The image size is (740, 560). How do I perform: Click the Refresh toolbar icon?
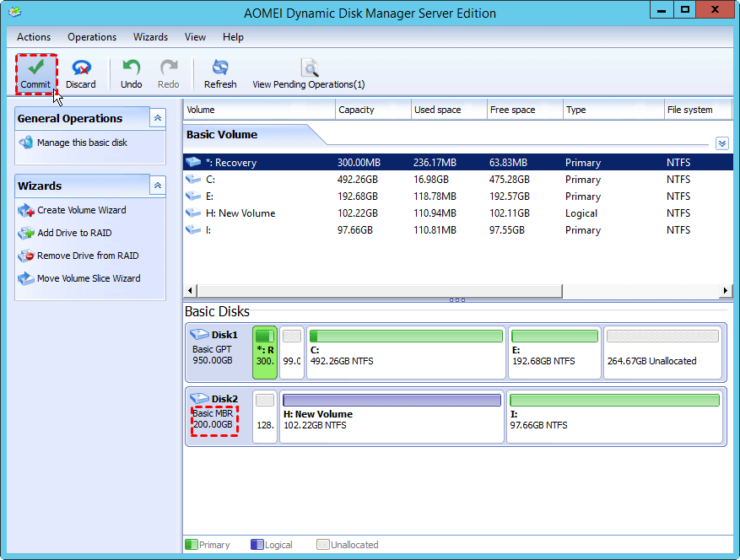click(x=220, y=67)
